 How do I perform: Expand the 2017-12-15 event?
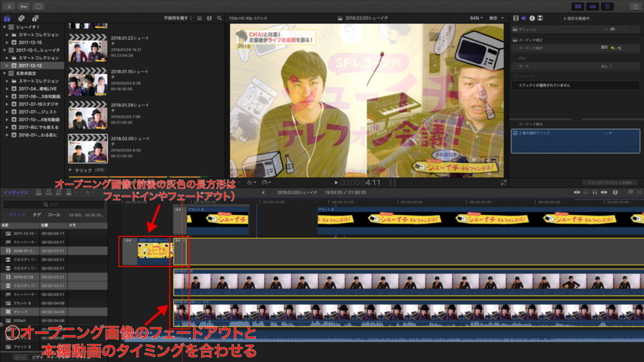pos(7,42)
